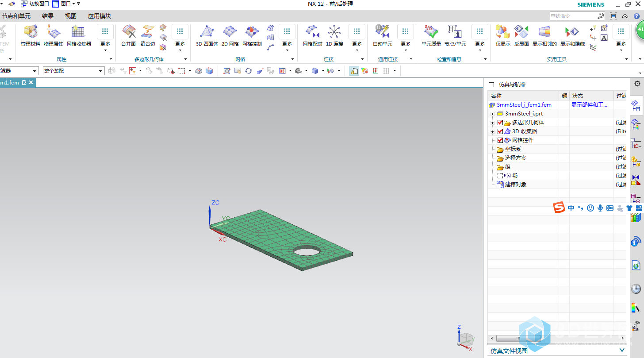Switch to 视图 ribbon tab
Screen dimensions: 644x358
tap(71, 16)
